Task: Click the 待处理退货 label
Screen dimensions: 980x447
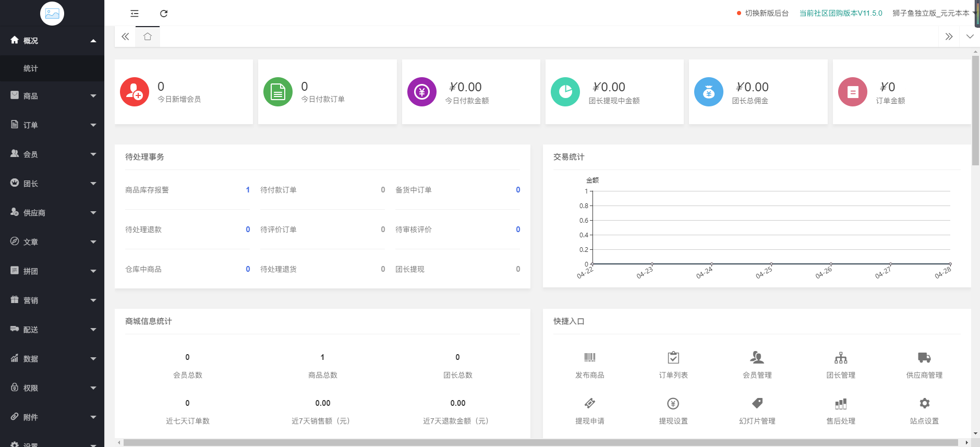Action: (279, 269)
